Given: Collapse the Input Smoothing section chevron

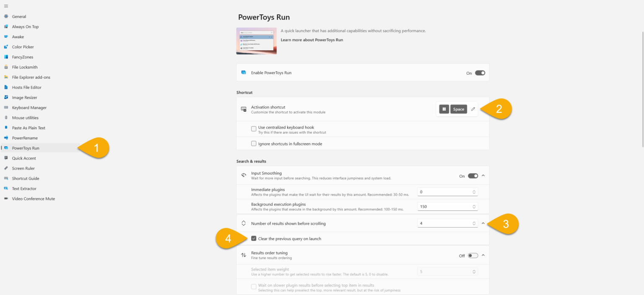Looking at the screenshot, I should tap(483, 176).
